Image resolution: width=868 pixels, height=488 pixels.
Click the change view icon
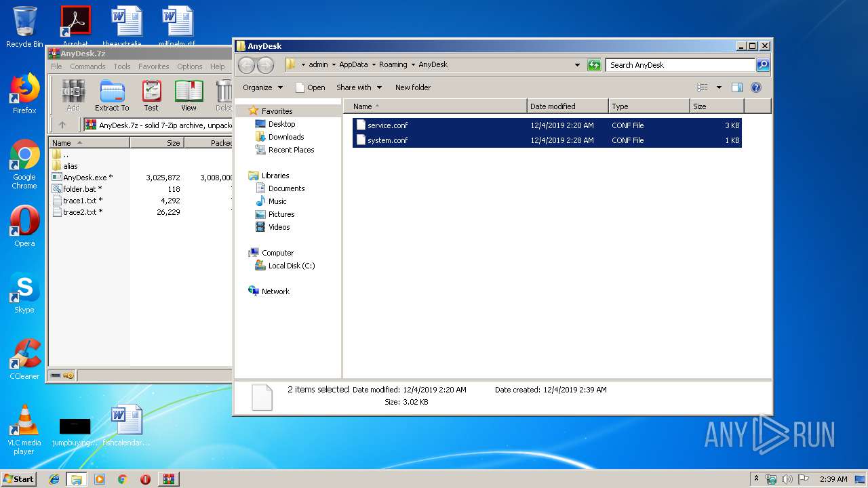pyautogui.click(x=703, y=87)
